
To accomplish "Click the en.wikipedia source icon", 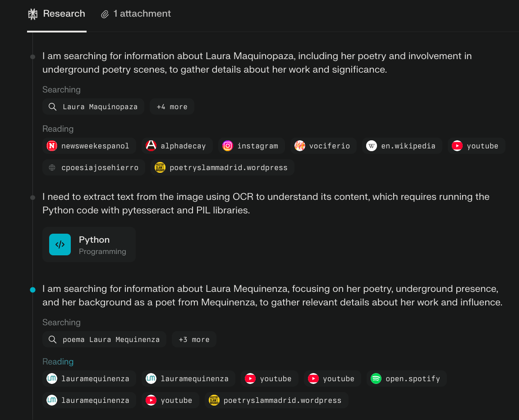I will pos(371,146).
